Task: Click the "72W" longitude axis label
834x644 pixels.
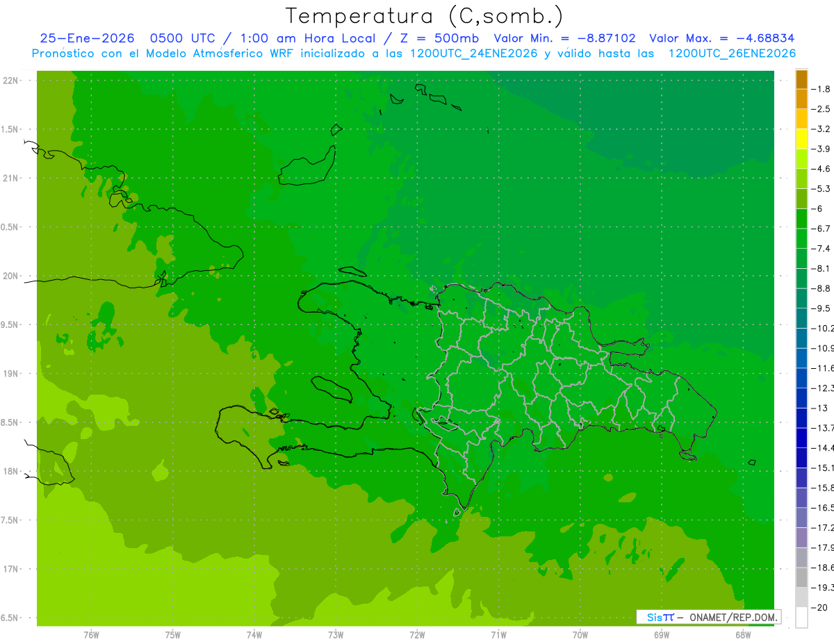Action: (417, 635)
